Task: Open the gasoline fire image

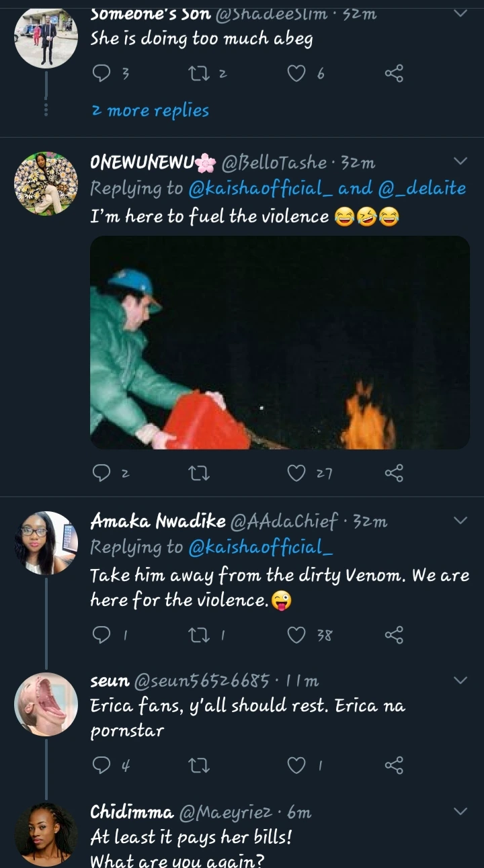Action: (x=280, y=342)
